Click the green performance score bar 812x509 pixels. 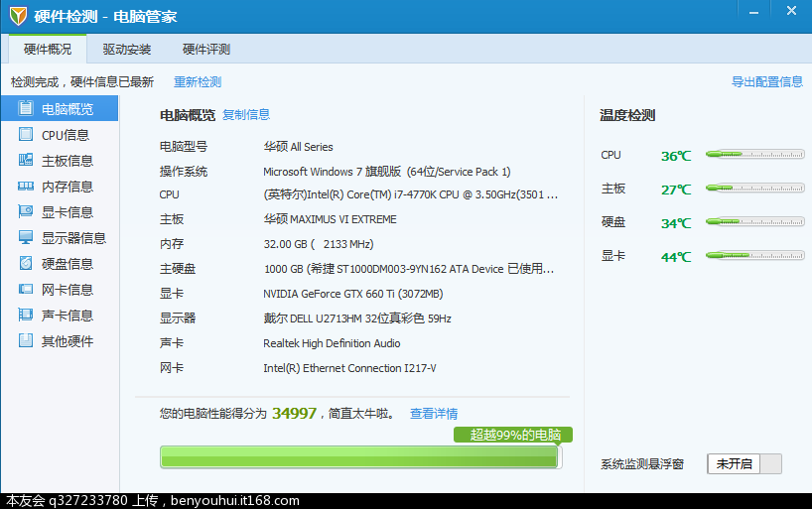click(x=361, y=457)
